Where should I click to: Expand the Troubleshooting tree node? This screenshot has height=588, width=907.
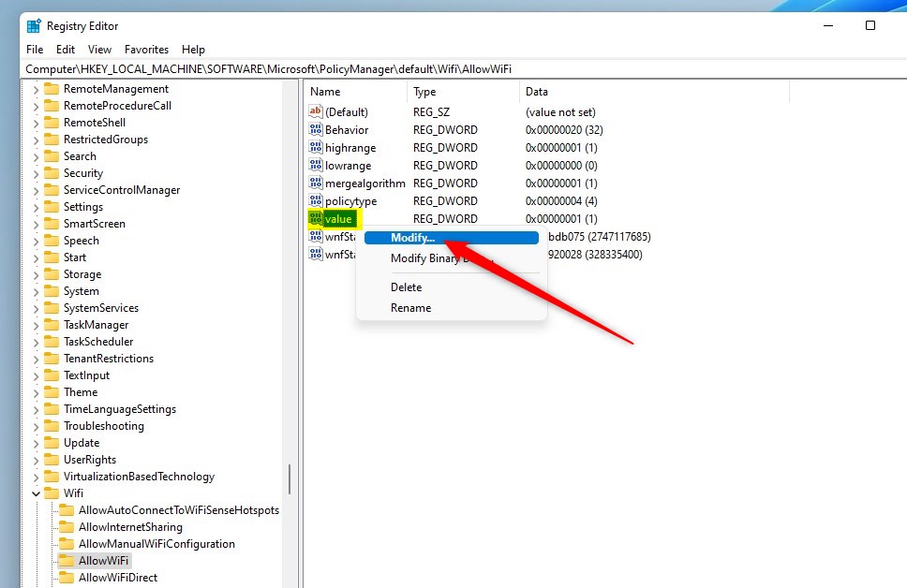pyautogui.click(x=36, y=427)
